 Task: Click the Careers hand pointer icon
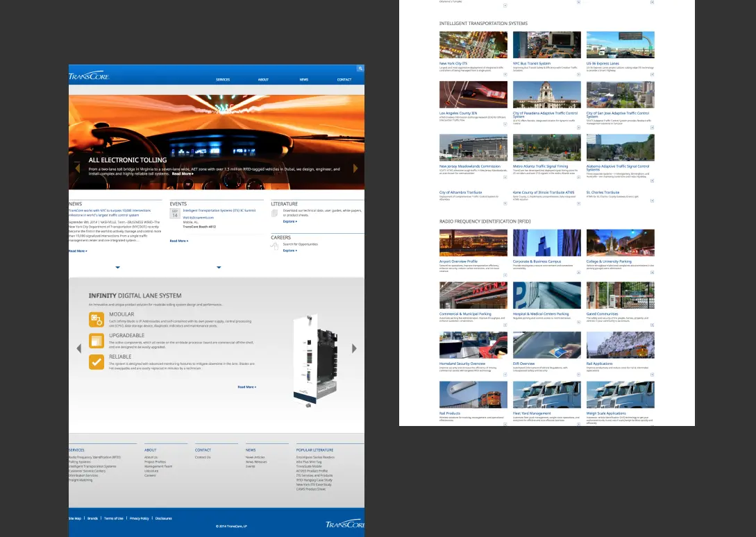pyautogui.click(x=274, y=246)
